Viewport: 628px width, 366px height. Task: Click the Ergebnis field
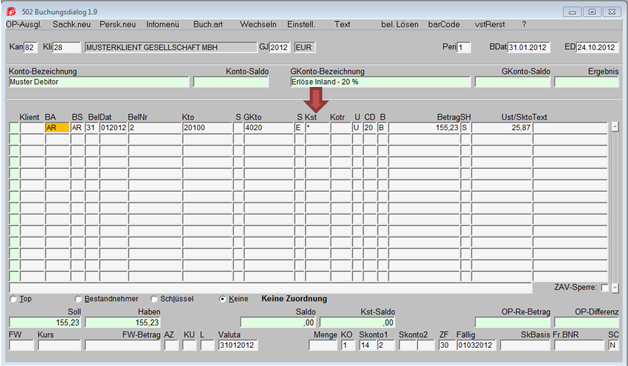[x=587, y=82]
